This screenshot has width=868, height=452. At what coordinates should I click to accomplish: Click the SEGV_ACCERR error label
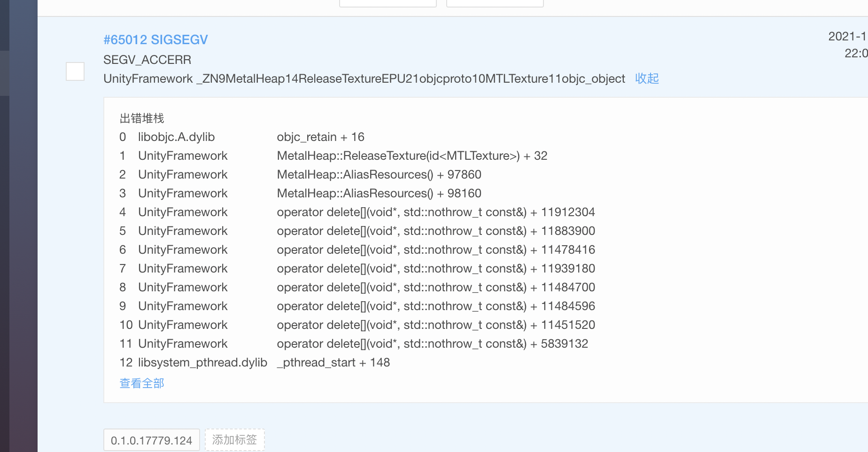click(x=147, y=60)
